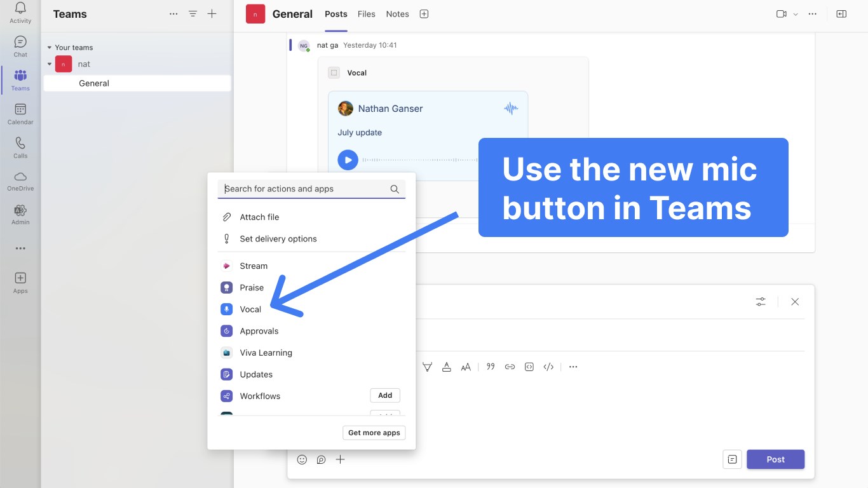Click the post type button beside Post
Viewport: 868px width, 488px height.
(x=732, y=459)
